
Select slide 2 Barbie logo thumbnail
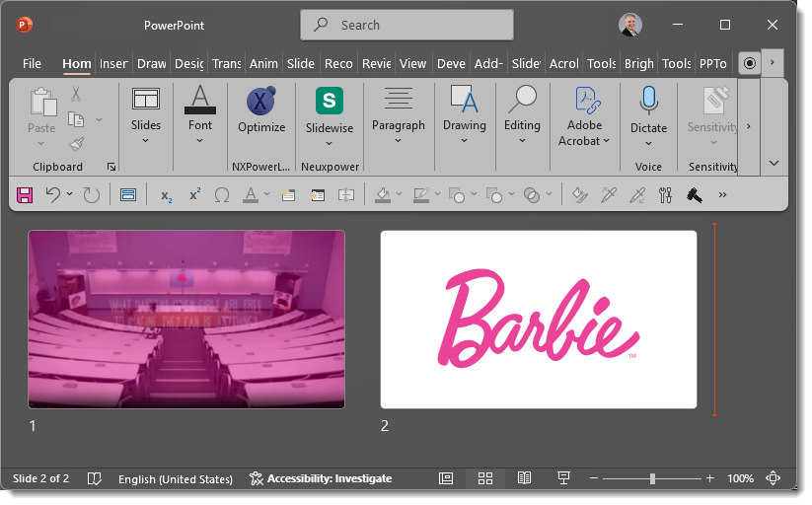tap(539, 320)
